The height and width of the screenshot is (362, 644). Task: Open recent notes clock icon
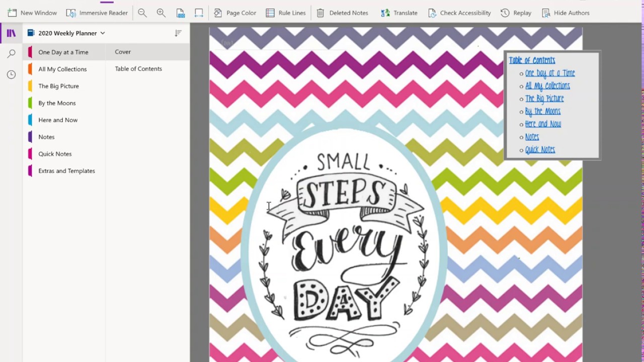click(11, 74)
